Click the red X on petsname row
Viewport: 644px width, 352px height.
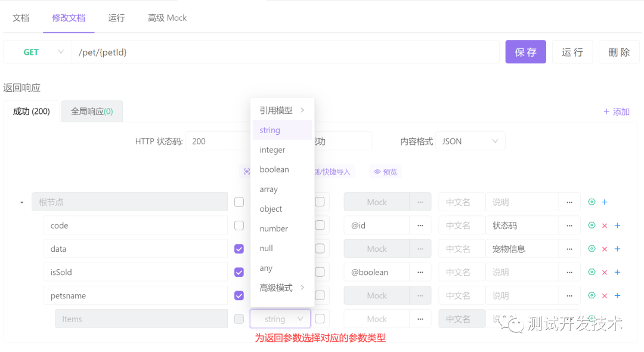(604, 296)
